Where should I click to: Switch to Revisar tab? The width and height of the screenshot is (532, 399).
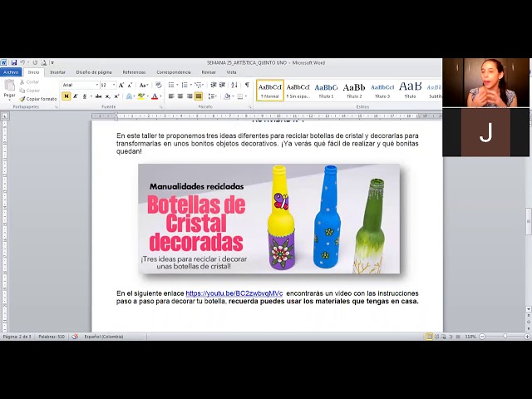click(209, 72)
